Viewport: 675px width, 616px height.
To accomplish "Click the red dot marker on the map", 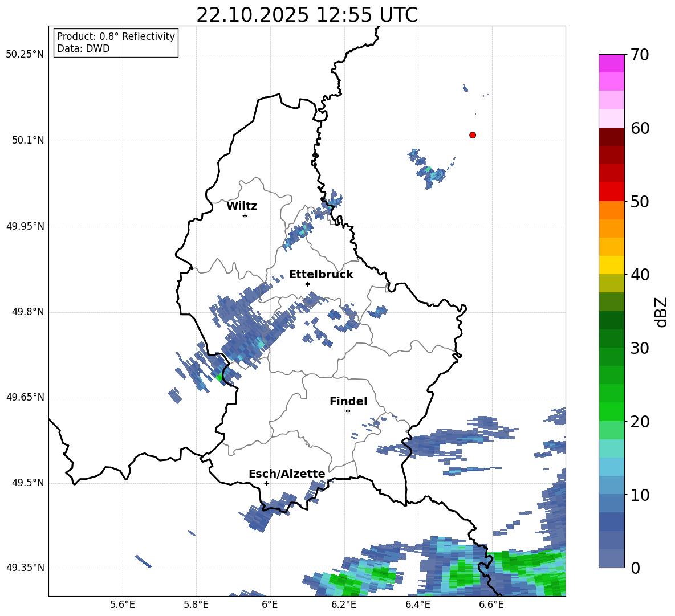I will coord(473,135).
